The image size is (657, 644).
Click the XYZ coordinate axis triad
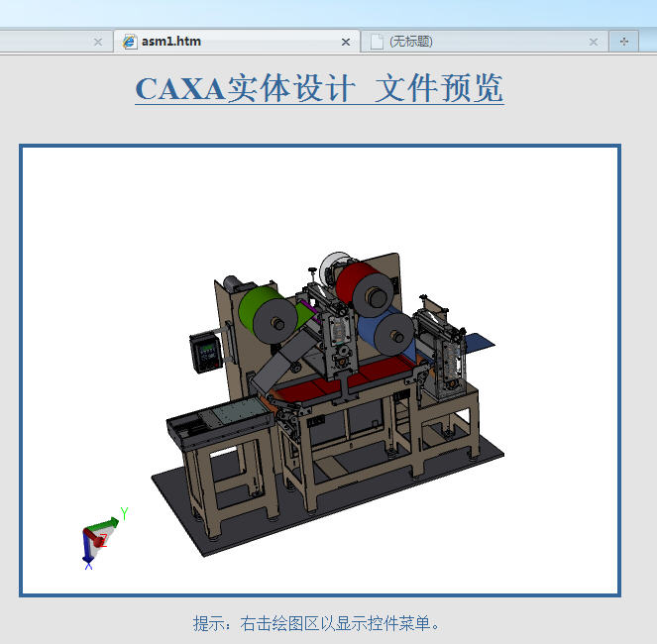coord(103,539)
